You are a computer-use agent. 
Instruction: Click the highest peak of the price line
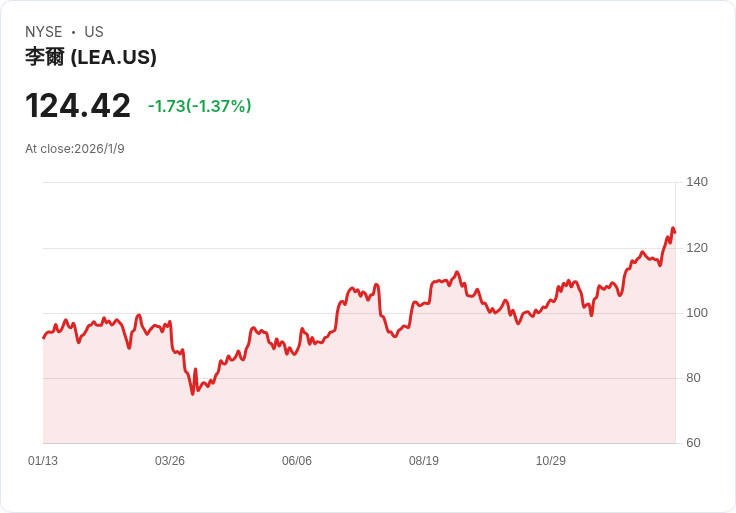673,229
